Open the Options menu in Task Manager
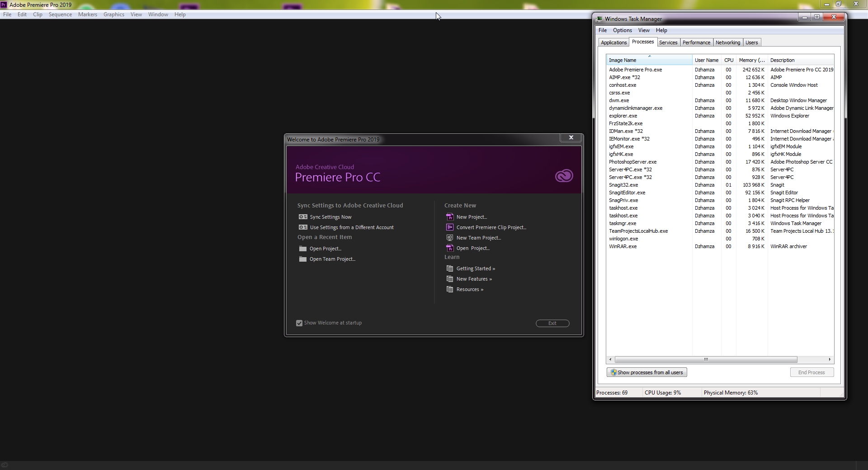The height and width of the screenshot is (470, 868). pos(622,30)
